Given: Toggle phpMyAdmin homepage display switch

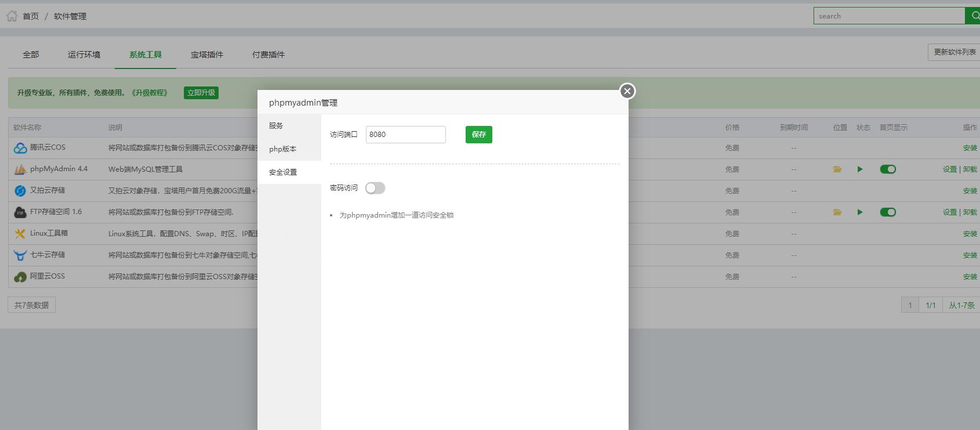Looking at the screenshot, I should [x=888, y=169].
